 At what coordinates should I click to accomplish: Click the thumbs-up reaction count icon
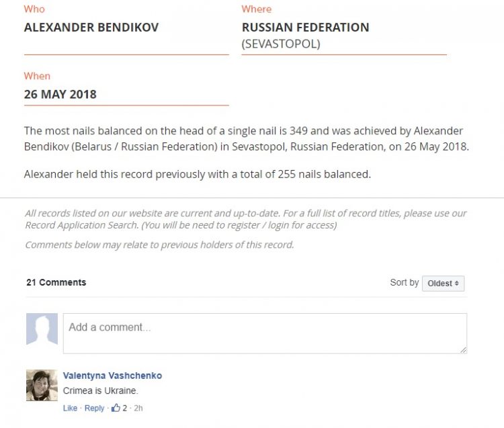click(116, 408)
